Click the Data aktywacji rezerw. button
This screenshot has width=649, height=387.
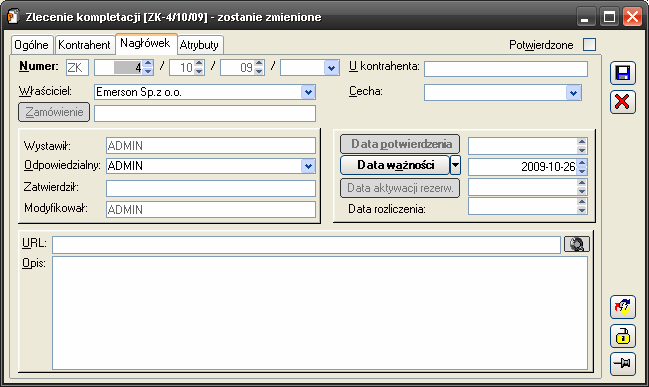tap(400, 188)
